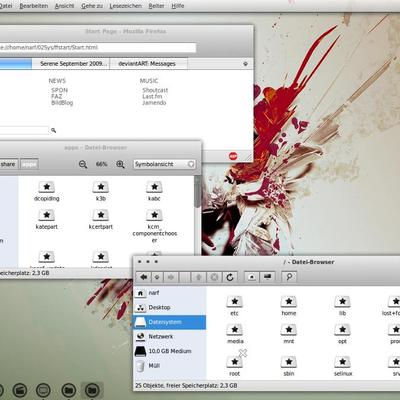
Task: Select the home folder icon
Action: coord(289,302)
